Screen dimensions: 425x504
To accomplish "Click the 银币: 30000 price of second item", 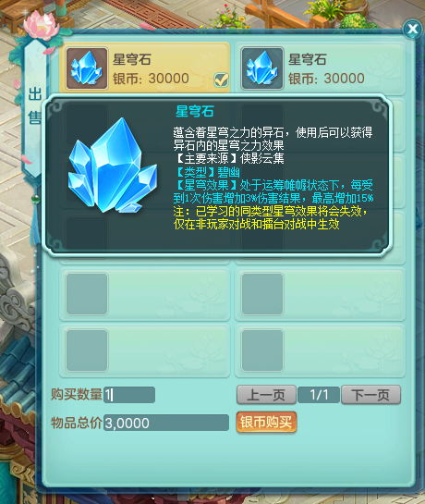I will [x=326, y=79].
